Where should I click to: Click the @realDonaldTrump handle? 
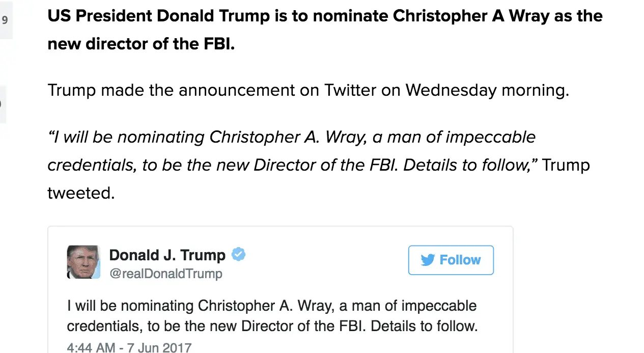[x=166, y=274]
